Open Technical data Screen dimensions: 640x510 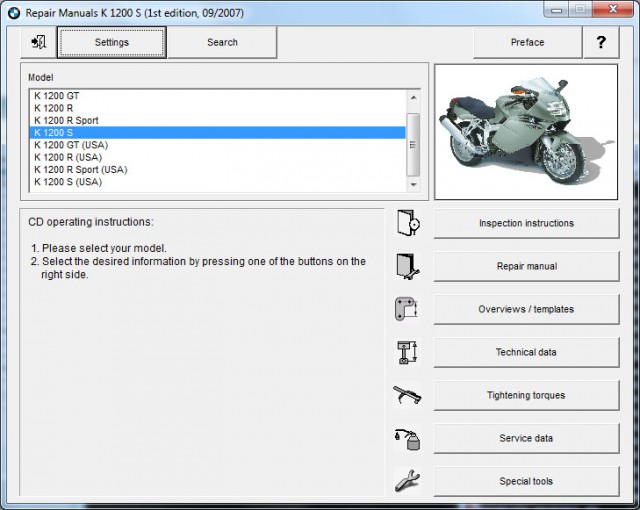click(527, 352)
